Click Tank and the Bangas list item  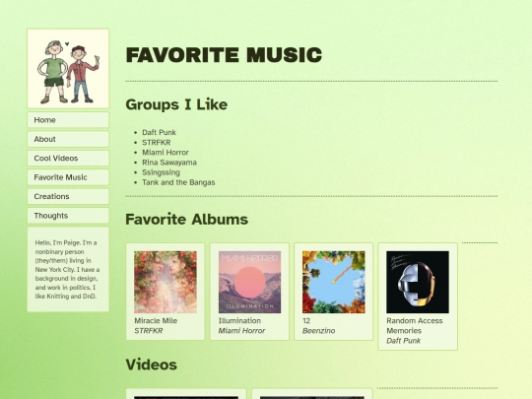tap(178, 182)
